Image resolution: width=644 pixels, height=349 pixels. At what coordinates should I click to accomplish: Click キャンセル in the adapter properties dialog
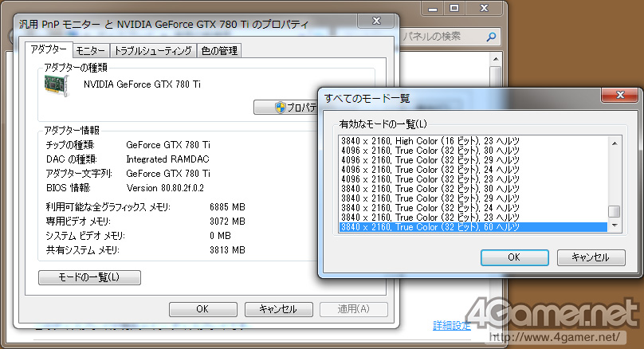pyautogui.click(x=278, y=309)
